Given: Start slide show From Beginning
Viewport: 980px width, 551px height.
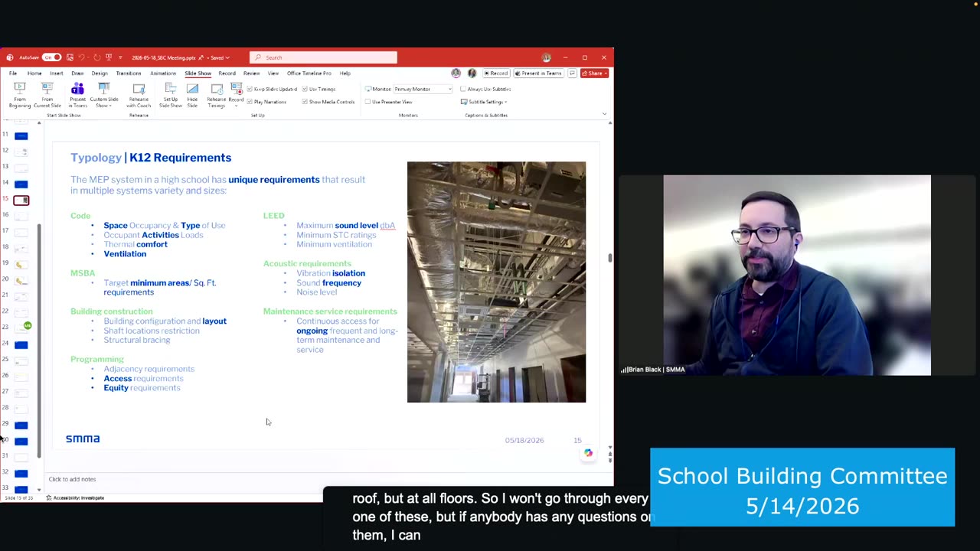Looking at the screenshot, I should click(20, 95).
